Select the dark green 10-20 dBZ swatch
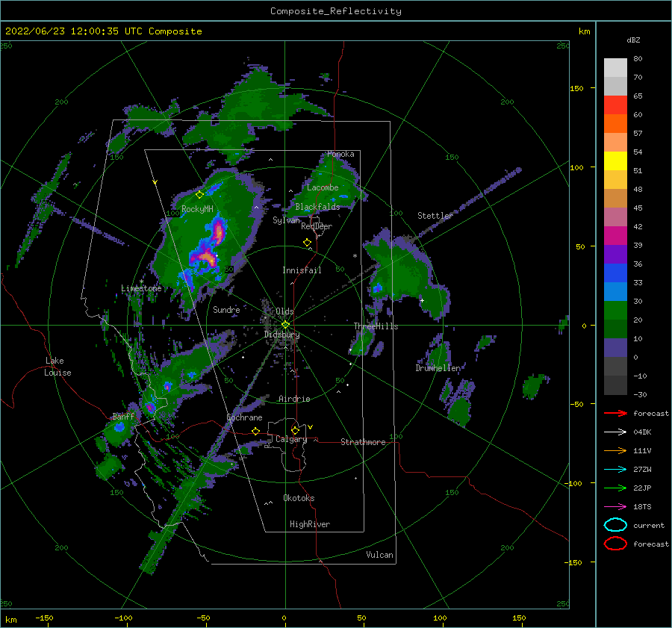This screenshot has width=672, height=628. coord(615,329)
